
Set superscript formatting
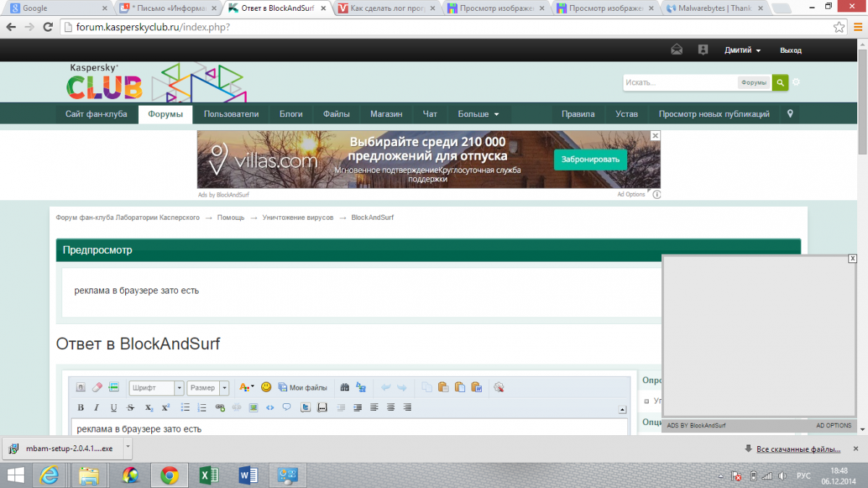[166, 408]
